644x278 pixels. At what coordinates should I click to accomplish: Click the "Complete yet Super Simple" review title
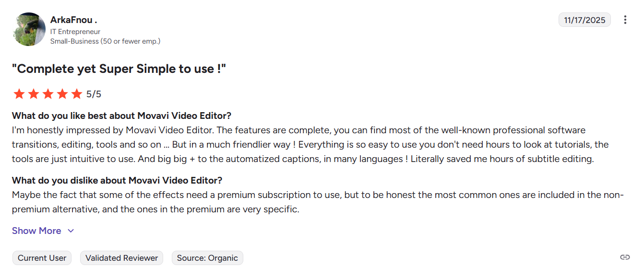coord(119,69)
